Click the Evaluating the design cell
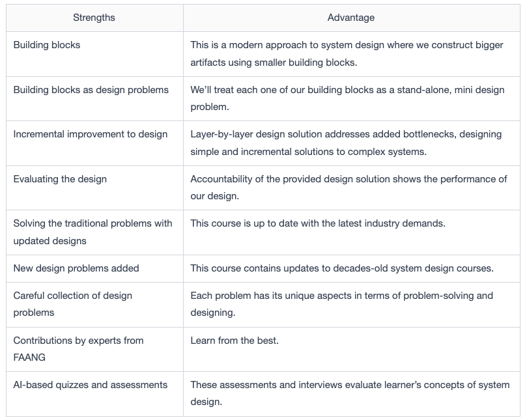 94,188
